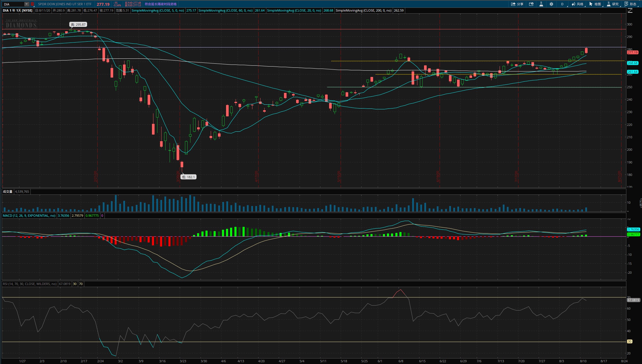Open the 形态 patterns dropdown
Screen dimensions: 642x364
point(630,4)
